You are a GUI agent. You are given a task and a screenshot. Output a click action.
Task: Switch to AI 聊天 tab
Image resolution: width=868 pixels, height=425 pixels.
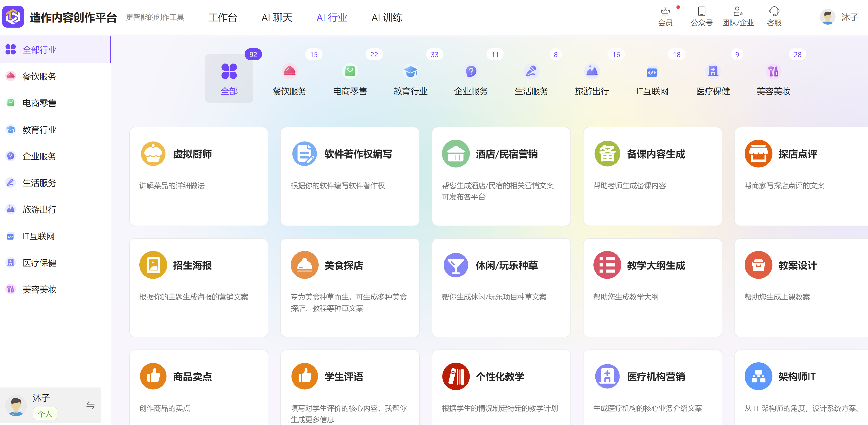277,17
